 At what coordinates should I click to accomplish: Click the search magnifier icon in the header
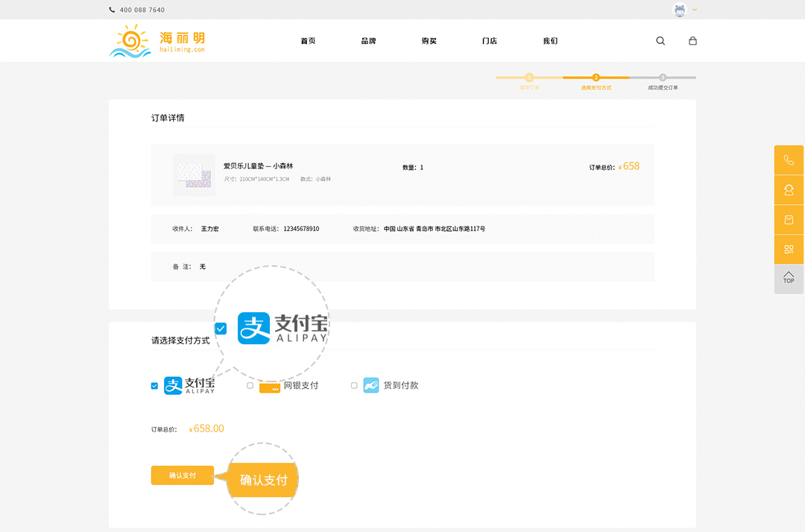click(x=660, y=40)
